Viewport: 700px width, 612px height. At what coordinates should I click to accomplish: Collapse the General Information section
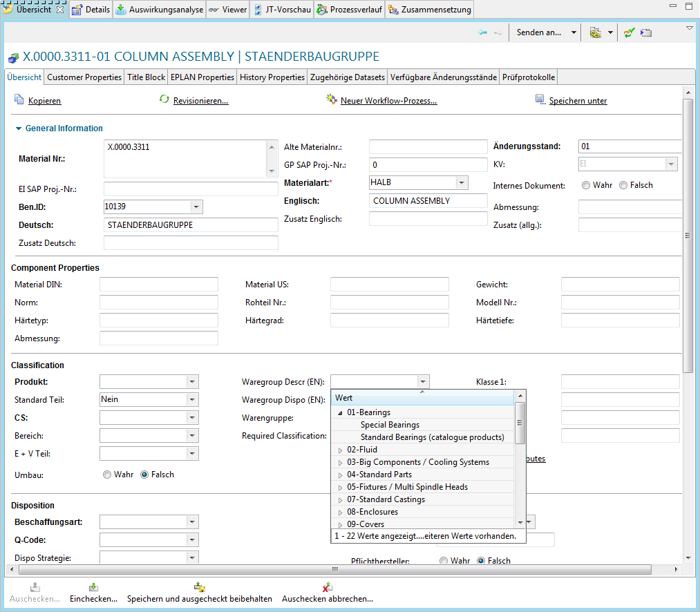(x=18, y=128)
